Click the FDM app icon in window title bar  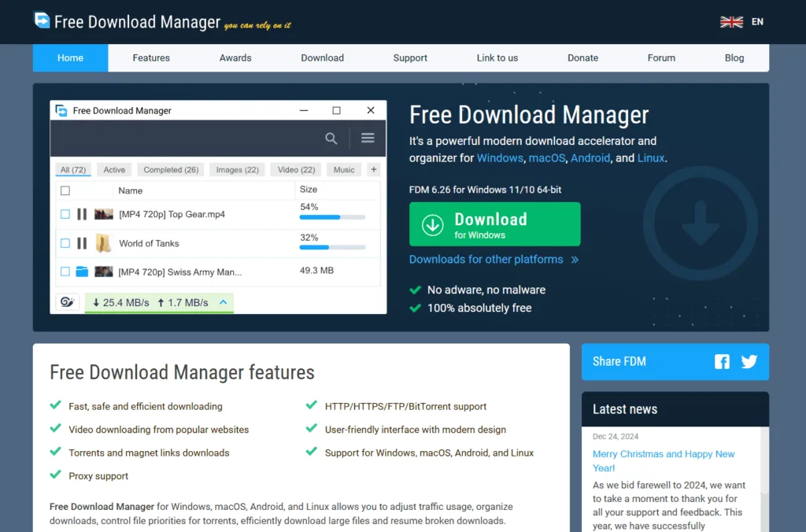coord(61,110)
